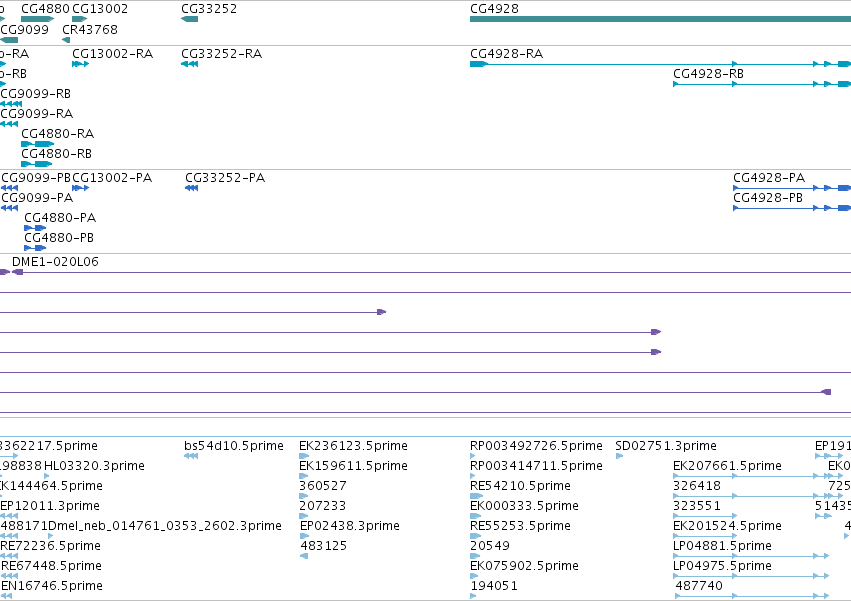Select EST EK207661.5prime
851x601 pixels.
pyautogui.click(x=727, y=466)
